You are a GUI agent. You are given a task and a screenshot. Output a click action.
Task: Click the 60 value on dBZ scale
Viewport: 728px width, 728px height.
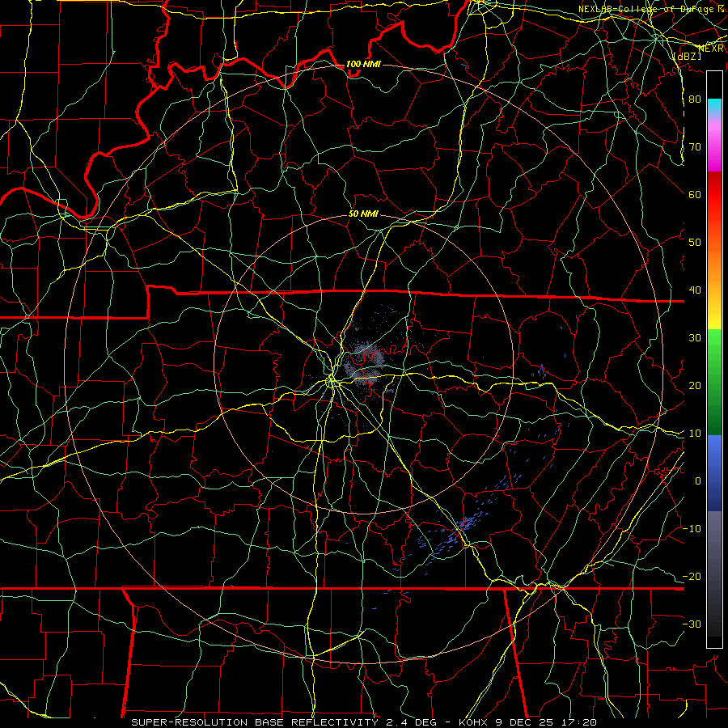tap(695, 194)
